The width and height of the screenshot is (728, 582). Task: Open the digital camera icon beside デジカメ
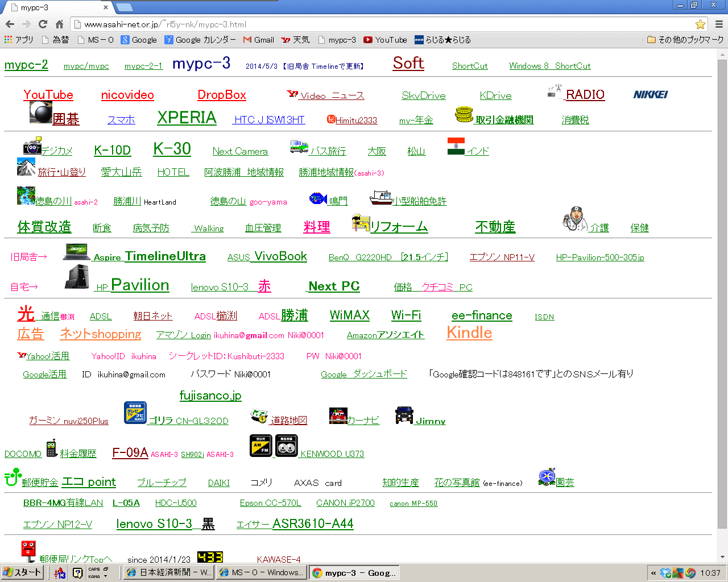pos(32,146)
